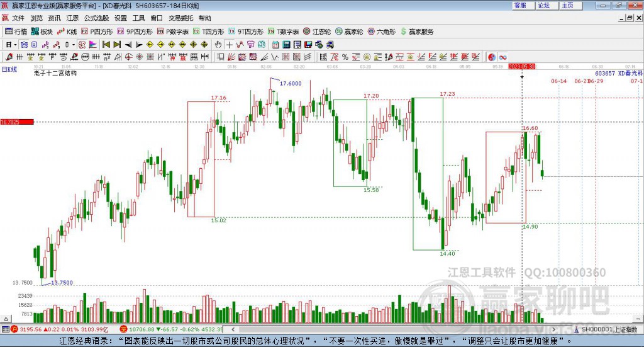
Task: Open the 帮助 menu
Action: [204, 18]
